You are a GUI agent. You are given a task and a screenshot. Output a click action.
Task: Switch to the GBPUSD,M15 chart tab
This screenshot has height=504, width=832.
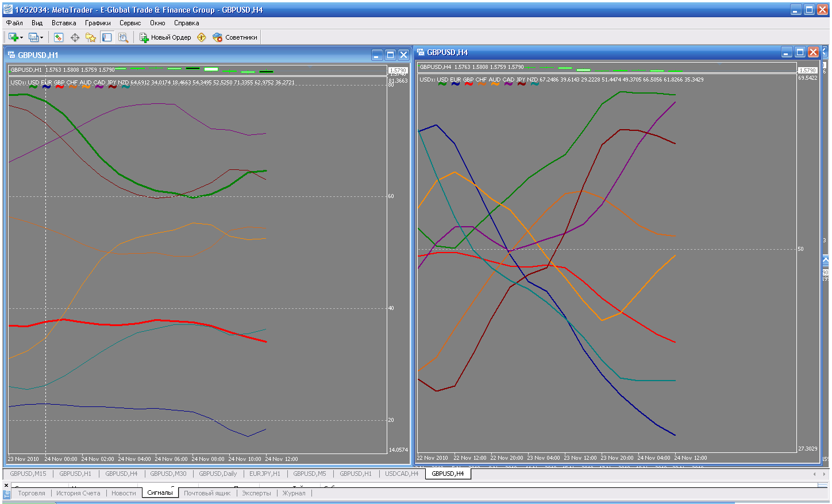[28, 474]
